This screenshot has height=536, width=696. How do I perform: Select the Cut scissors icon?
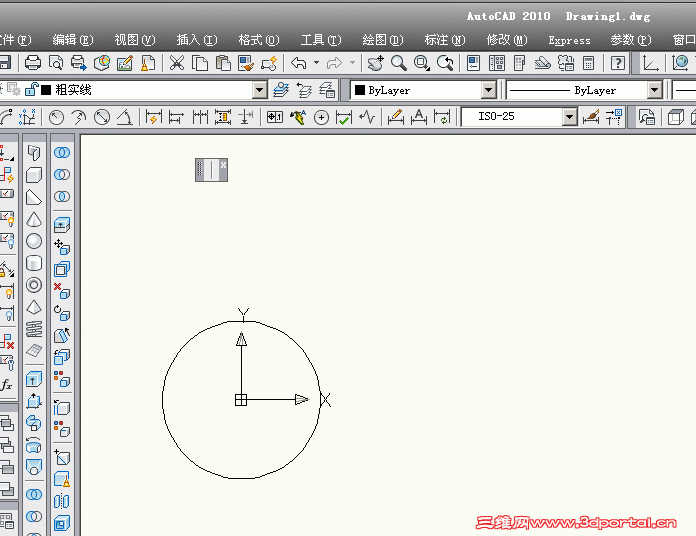[x=177, y=63]
